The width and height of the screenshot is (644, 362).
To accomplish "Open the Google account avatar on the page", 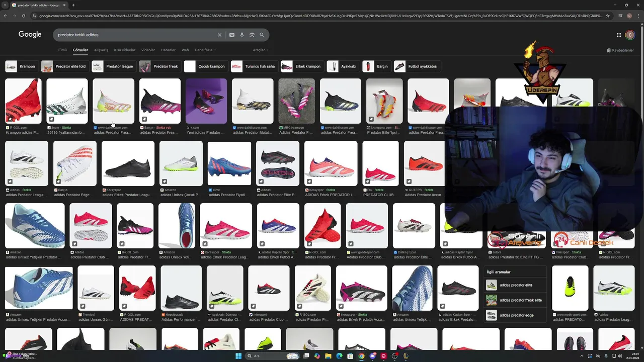I will click(x=630, y=35).
